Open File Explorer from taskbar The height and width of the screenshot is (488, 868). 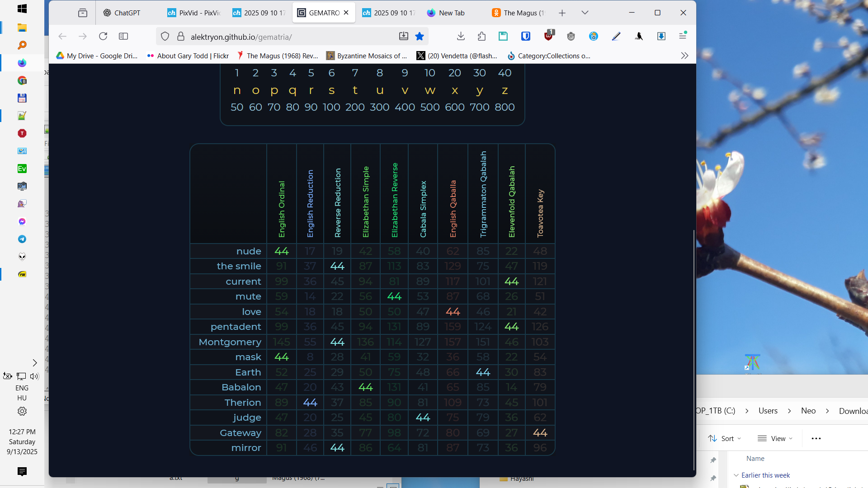(22, 28)
